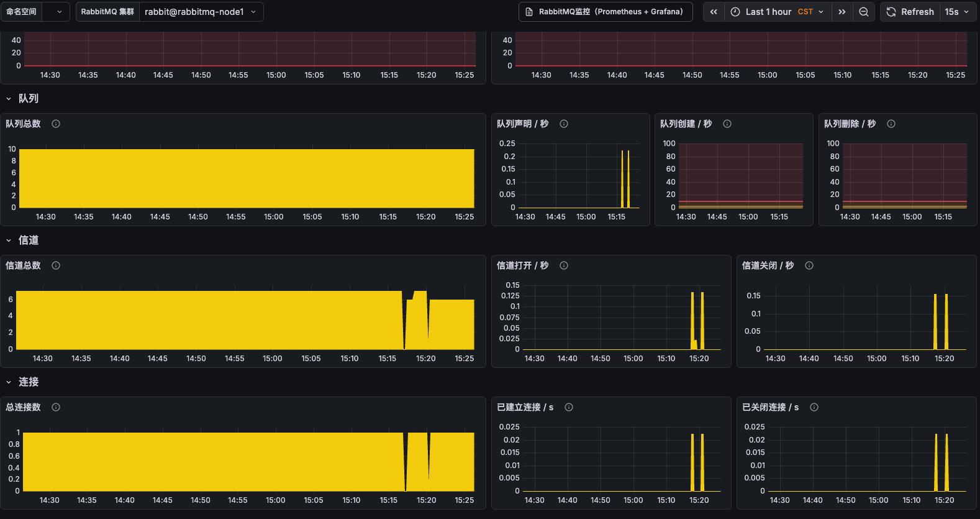Viewport: 980px width, 519px height.
Task: Click info icon beside 队列创建 / 秒
Action: click(727, 124)
